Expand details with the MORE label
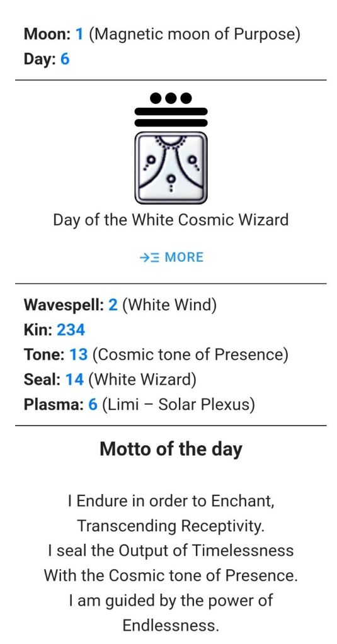337x644 pixels. (x=184, y=257)
